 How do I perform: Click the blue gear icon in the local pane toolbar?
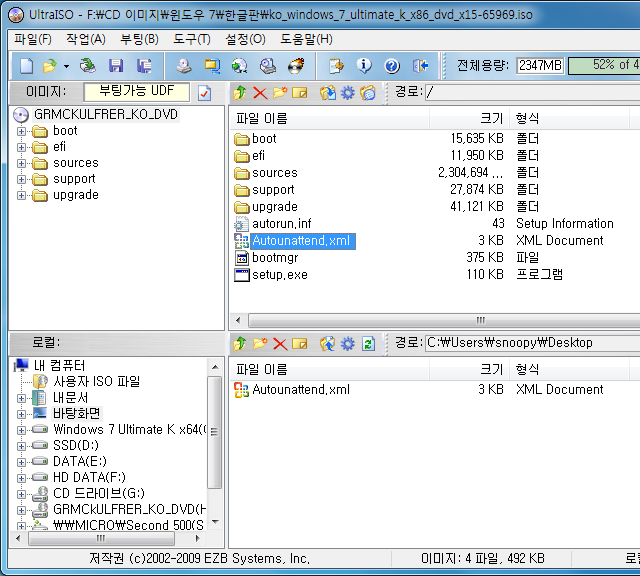348,343
